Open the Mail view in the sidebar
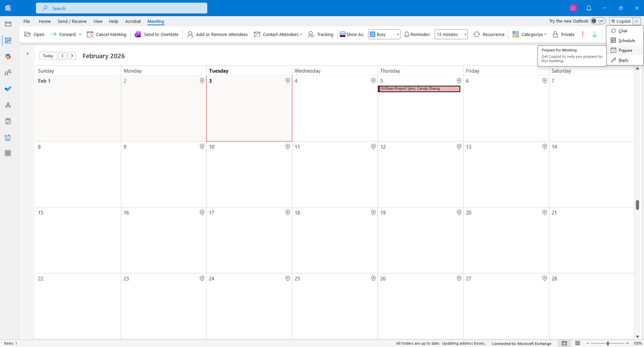The image size is (644, 347). tap(8, 24)
